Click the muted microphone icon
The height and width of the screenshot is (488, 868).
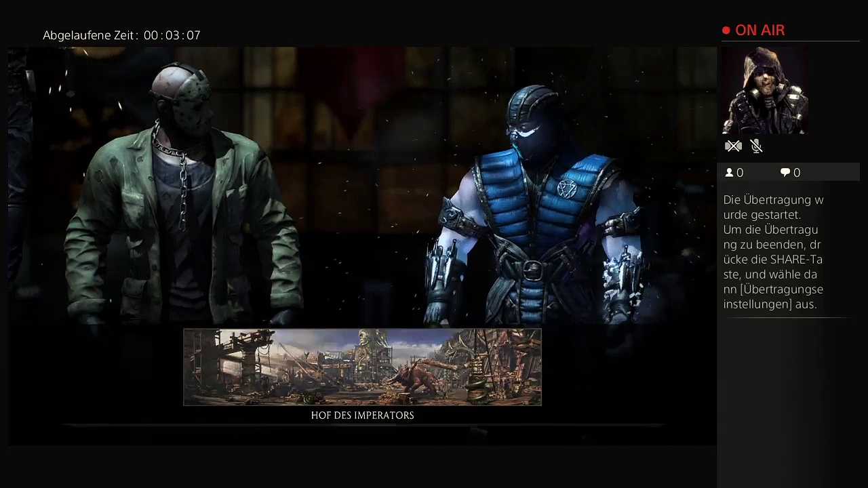pos(757,146)
